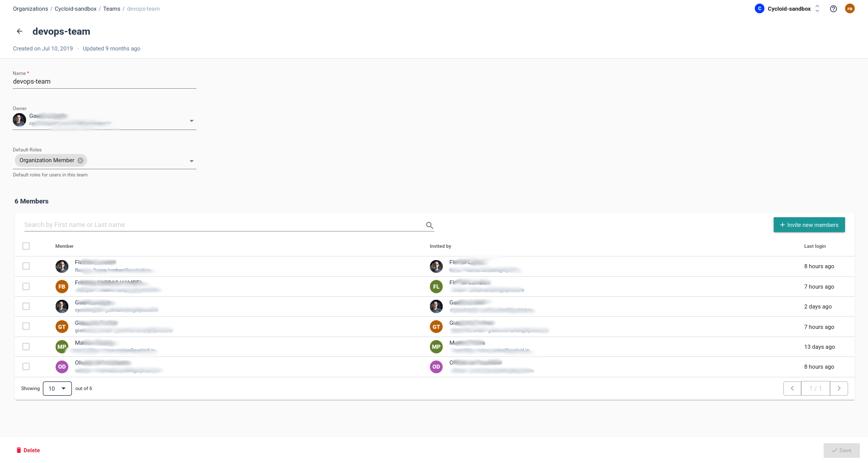Click the blue Cycloid-sandbox organization logo
The image size is (868, 463).
click(759, 9)
